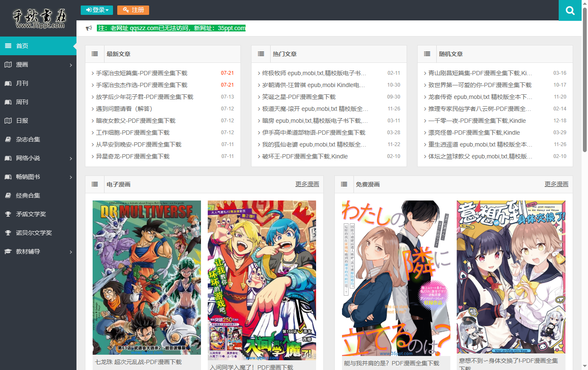Image resolution: width=588 pixels, height=370 pixels.
Task: Click the list icon beside 电子漫画
Action: coord(95,184)
